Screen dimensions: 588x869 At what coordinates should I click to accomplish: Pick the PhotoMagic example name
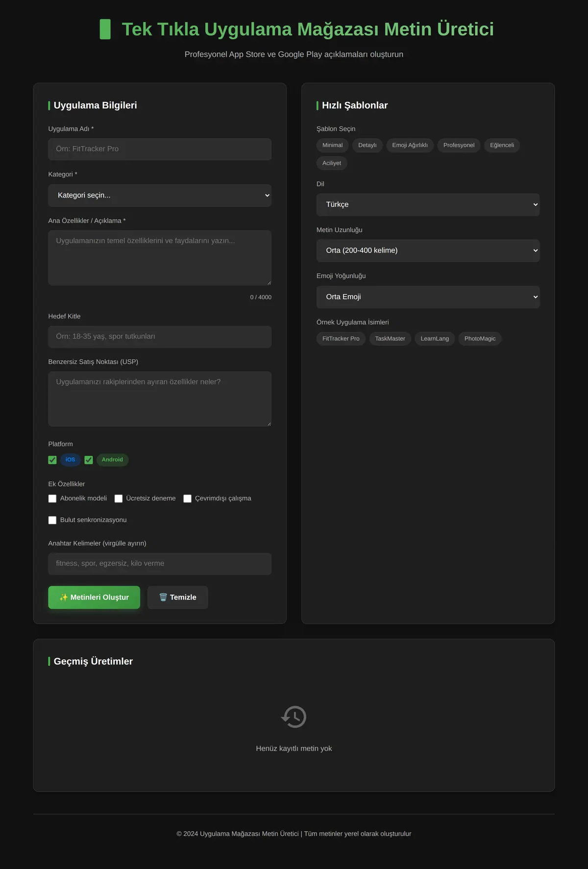click(x=480, y=339)
